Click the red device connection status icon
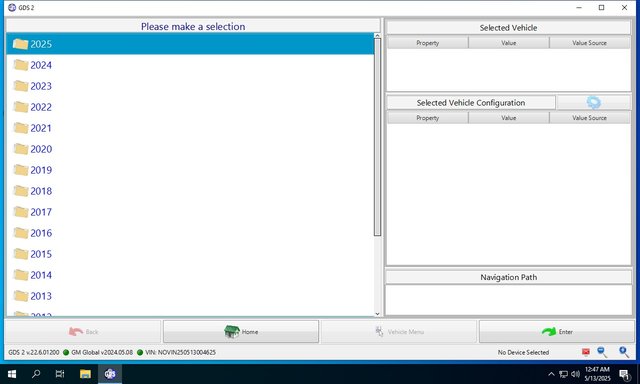Image resolution: width=640 pixels, height=384 pixels. 586,352
